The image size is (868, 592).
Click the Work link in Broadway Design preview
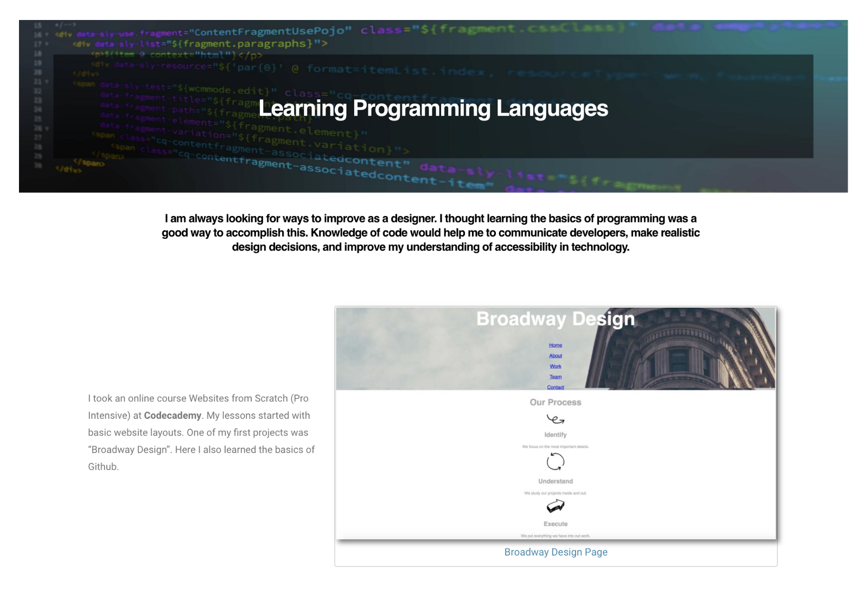pyautogui.click(x=556, y=366)
